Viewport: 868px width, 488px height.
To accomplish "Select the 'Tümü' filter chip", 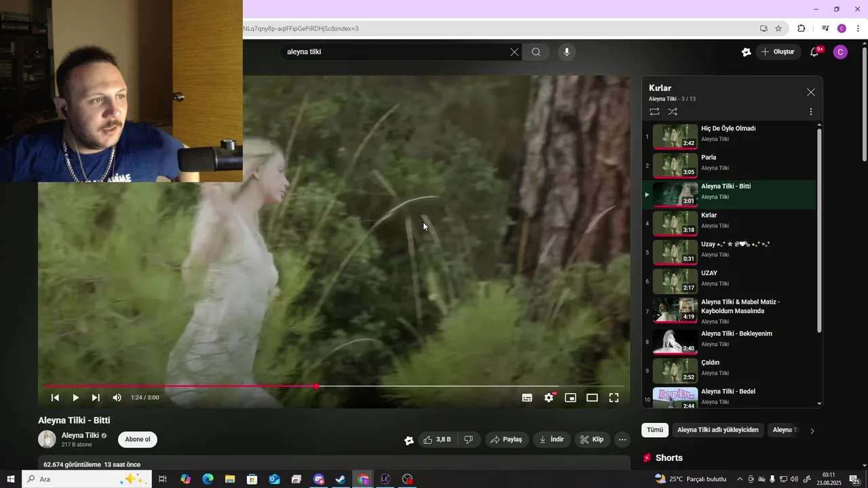I will 654,430.
